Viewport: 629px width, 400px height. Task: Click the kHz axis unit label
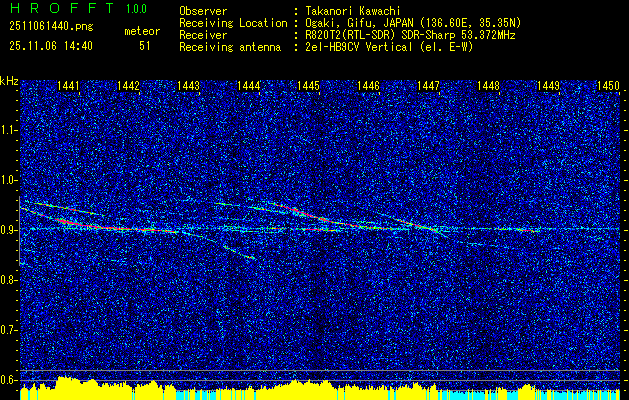pos(9,81)
